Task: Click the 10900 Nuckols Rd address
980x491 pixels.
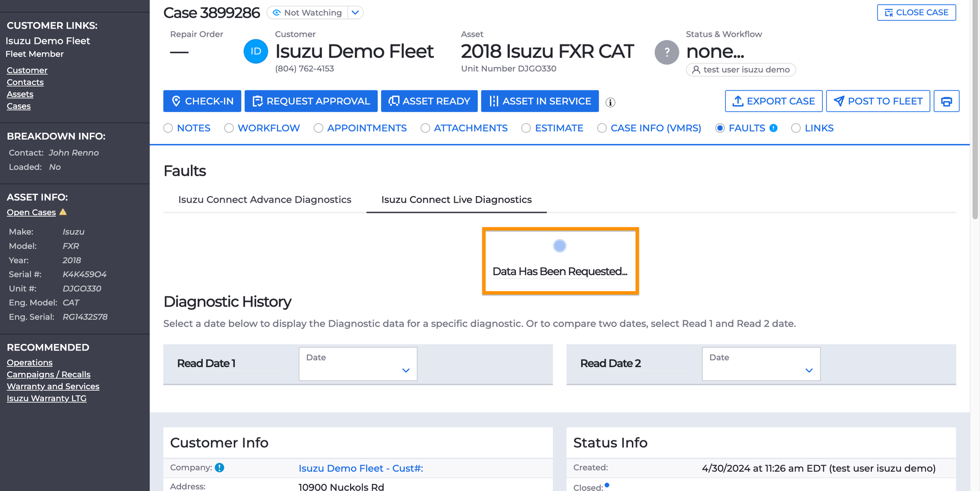Action: (x=341, y=487)
